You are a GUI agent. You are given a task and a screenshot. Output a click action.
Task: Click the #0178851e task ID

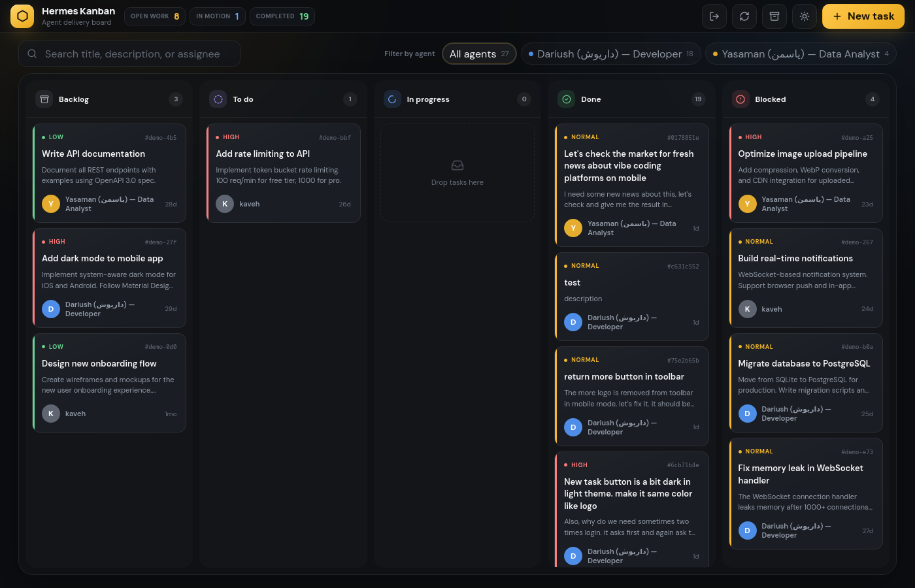683,138
